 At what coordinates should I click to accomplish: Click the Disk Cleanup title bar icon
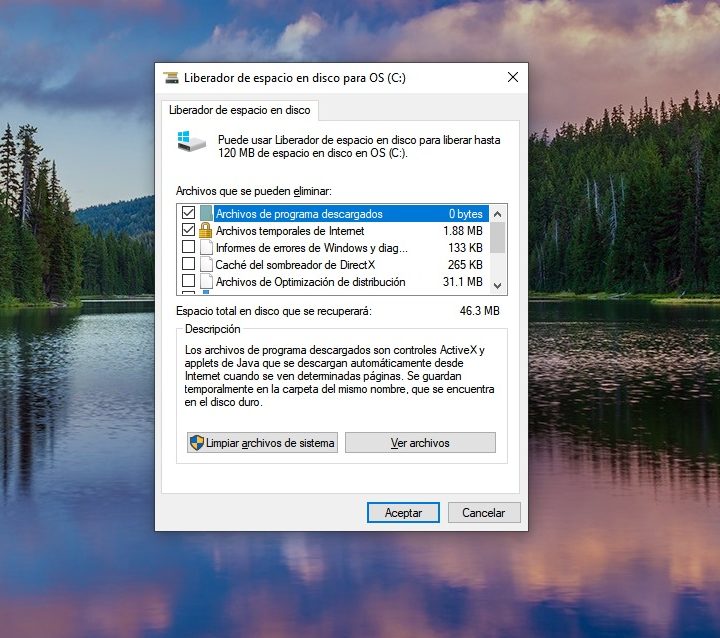point(171,78)
